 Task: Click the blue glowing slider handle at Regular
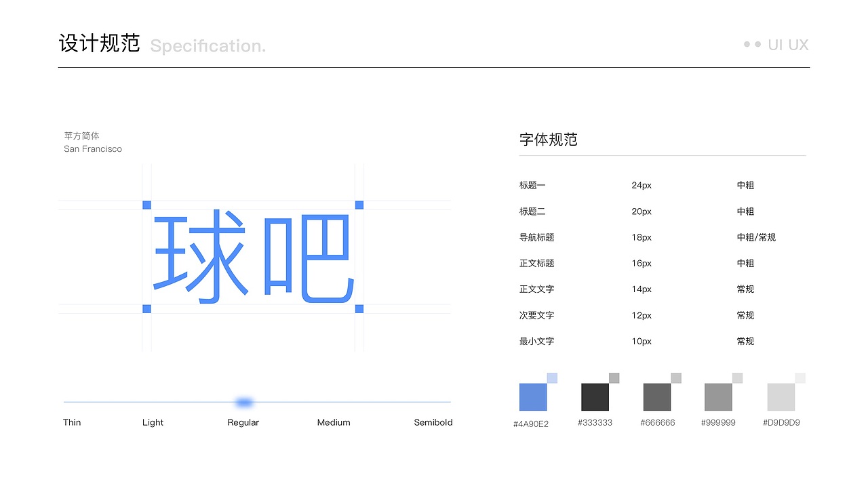point(244,403)
